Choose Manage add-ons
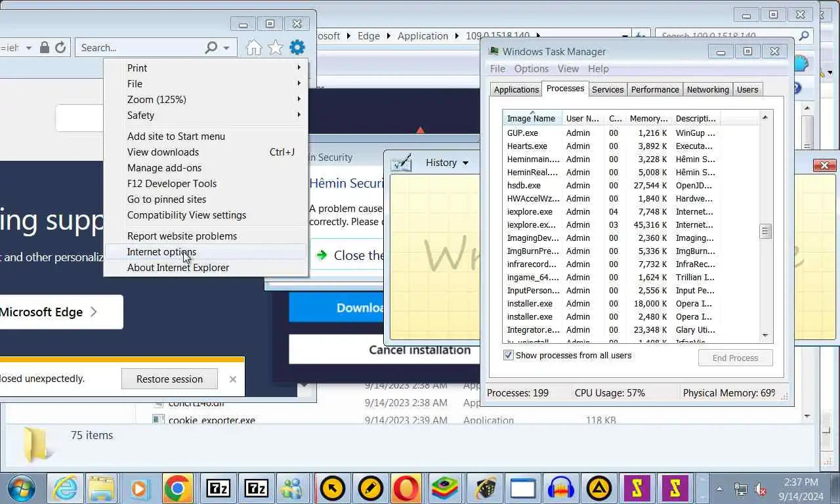 [205, 167]
